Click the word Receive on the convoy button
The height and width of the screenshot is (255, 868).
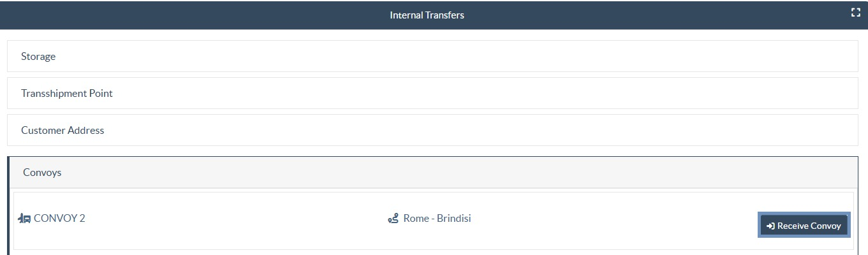[793, 226]
